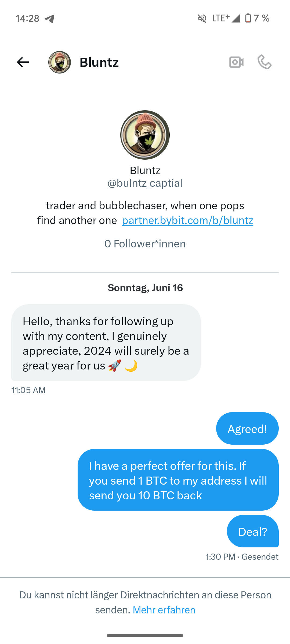Tap the battery icon in status bar
The height and width of the screenshot is (644, 290).
[248, 18]
